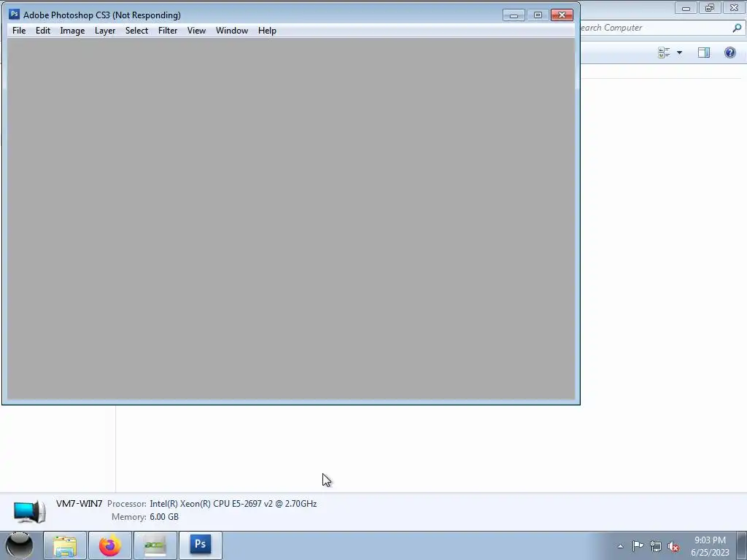Click the Search Computer field in Explorer
747x560 pixels.
click(x=655, y=28)
